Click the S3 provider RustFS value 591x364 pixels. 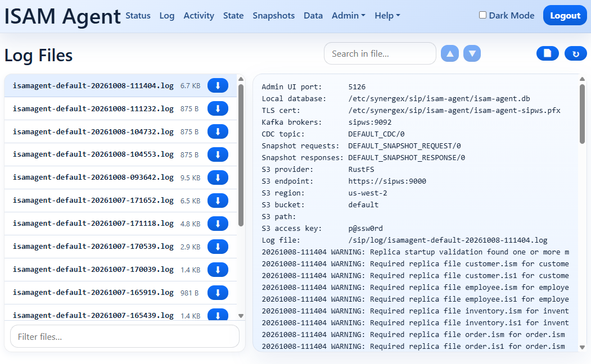tap(361, 170)
